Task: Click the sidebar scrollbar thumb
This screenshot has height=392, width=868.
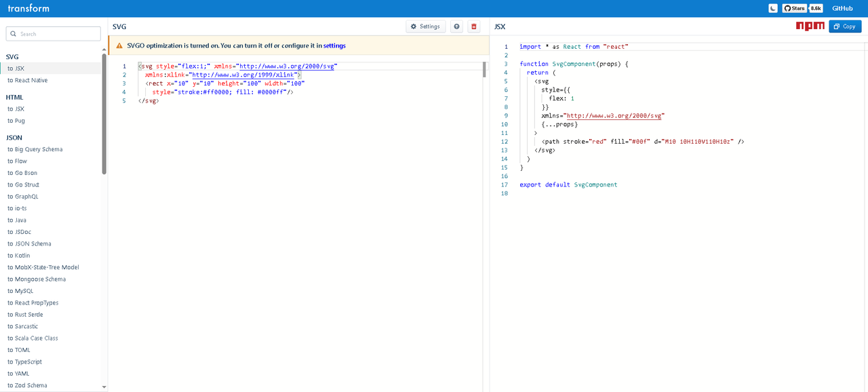Action: (x=104, y=114)
